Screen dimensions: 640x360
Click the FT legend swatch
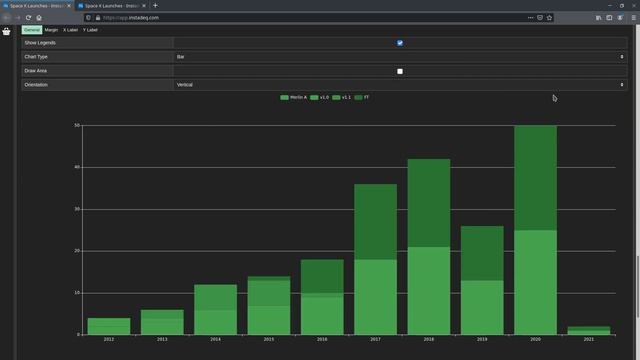tap(358, 98)
